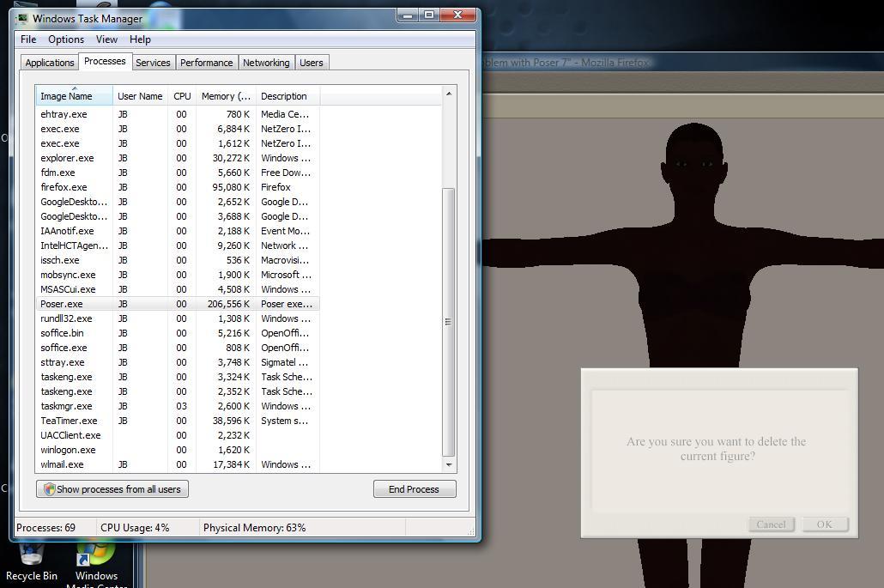This screenshot has width=884, height=588.
Task: Open the Networking tab
Action: 266,63
